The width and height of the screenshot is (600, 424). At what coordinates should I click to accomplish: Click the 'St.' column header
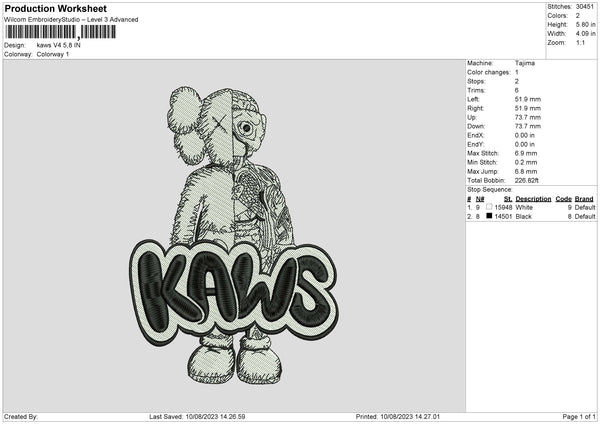click(x=508, y=199)
